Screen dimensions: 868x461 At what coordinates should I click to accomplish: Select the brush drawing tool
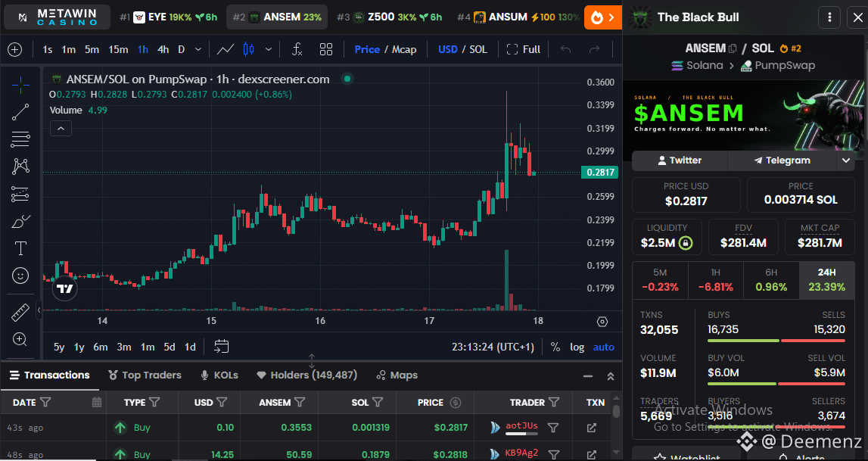click(x=20, y=221)
